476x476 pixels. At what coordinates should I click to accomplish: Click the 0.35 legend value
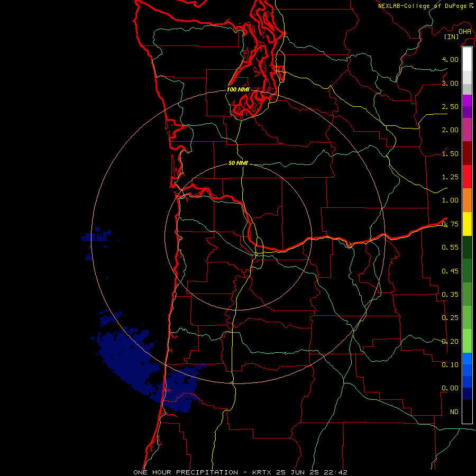[x=450, y=295]
